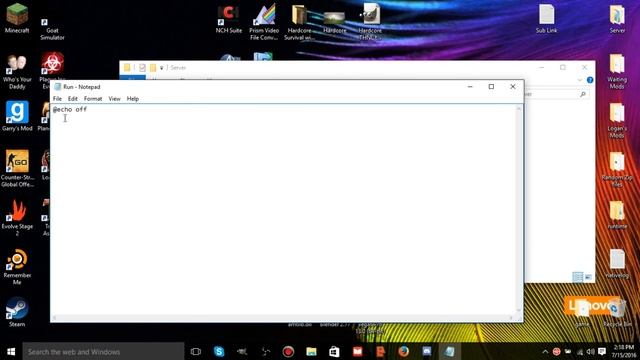Click the search magnifier in Server explorer window

583,94
